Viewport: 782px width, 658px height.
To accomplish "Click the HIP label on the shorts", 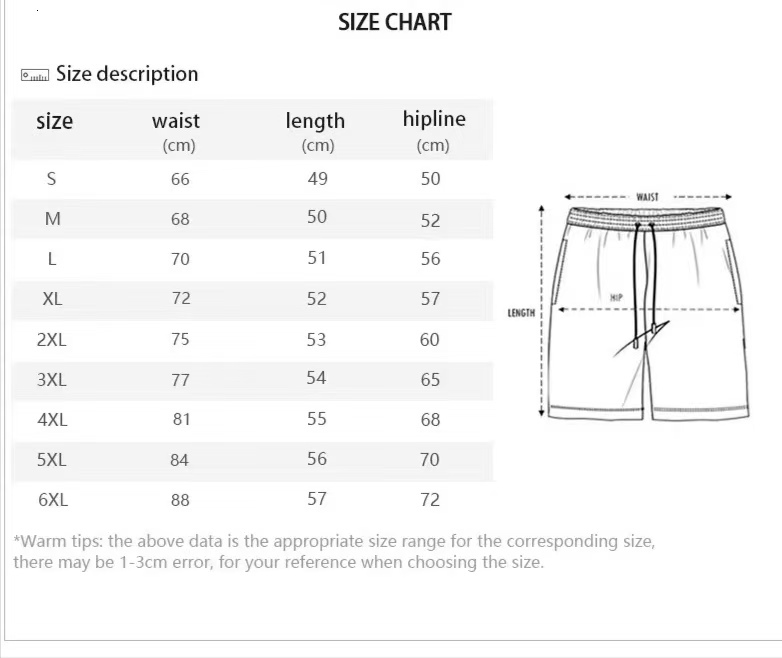I will pos(616,298).
